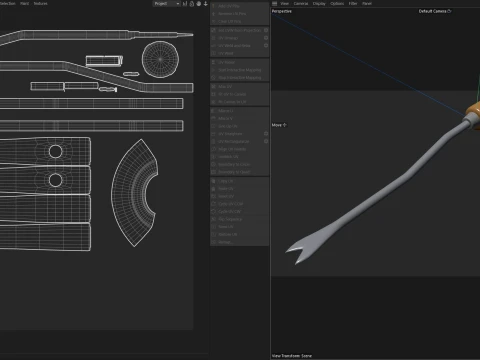The height and width of the screenshot is (360, 480).
Task: Click the first icon right of Project dropdown
Action: pos(185,4)
